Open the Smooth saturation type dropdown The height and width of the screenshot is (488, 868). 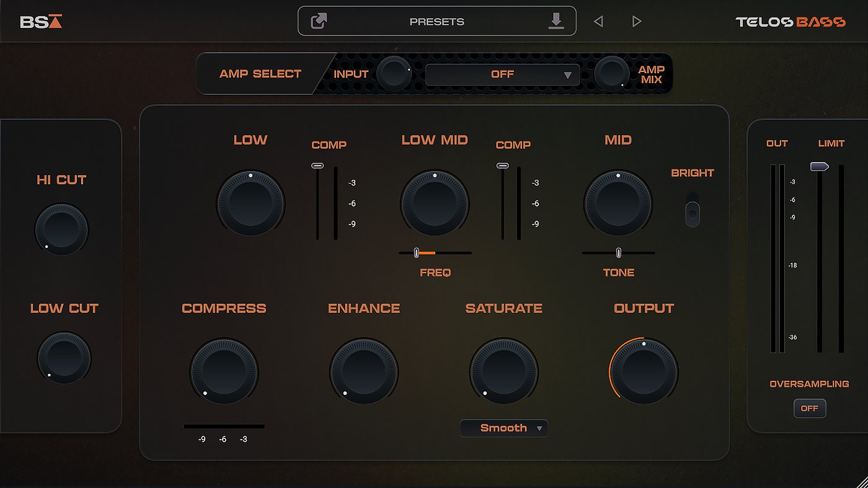point(503,428)
